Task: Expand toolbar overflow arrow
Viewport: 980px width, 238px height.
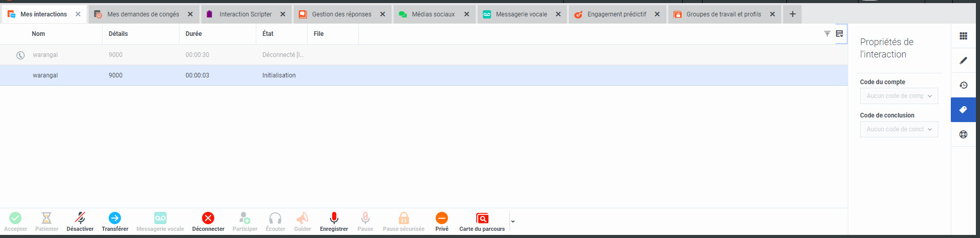Action: [513, 222]
